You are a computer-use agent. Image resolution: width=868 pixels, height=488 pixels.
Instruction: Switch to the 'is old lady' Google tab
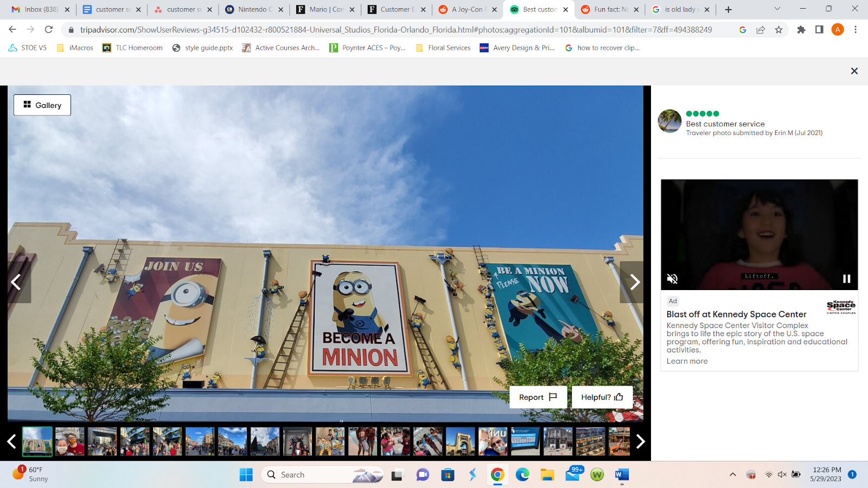[681, 9]
